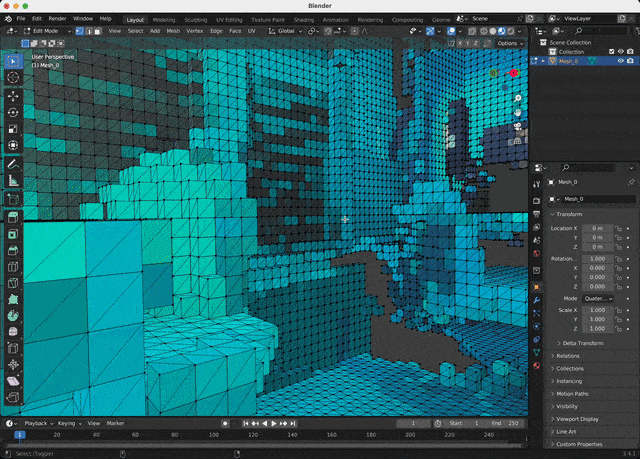Click the Location X value field
The height and width of the screenshot is (459, 640).
[598, 228]
